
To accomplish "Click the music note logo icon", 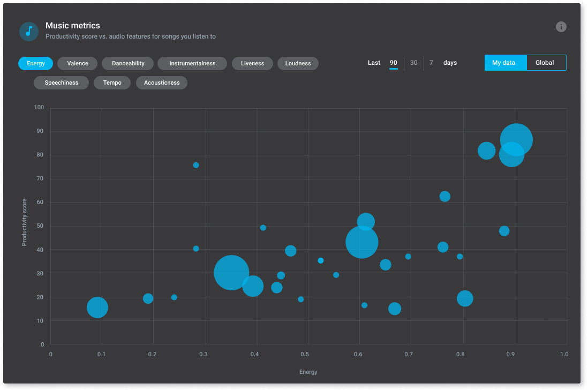I will [x=29, y=31].
